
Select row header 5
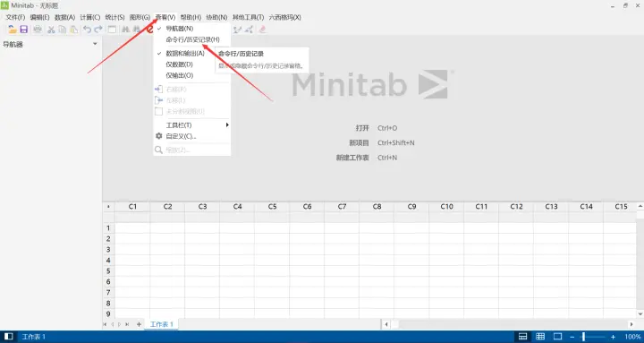click(x=108, y=271)
